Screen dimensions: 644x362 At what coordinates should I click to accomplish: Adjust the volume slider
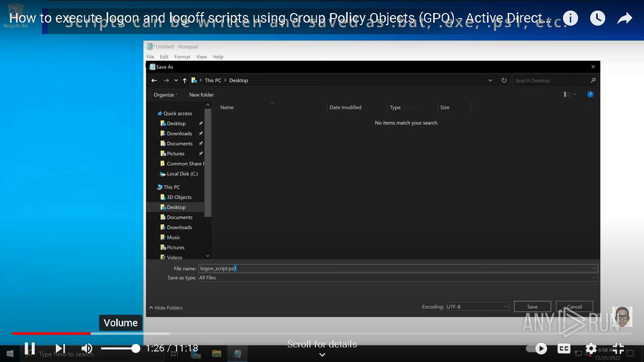(x=121, y=348)
